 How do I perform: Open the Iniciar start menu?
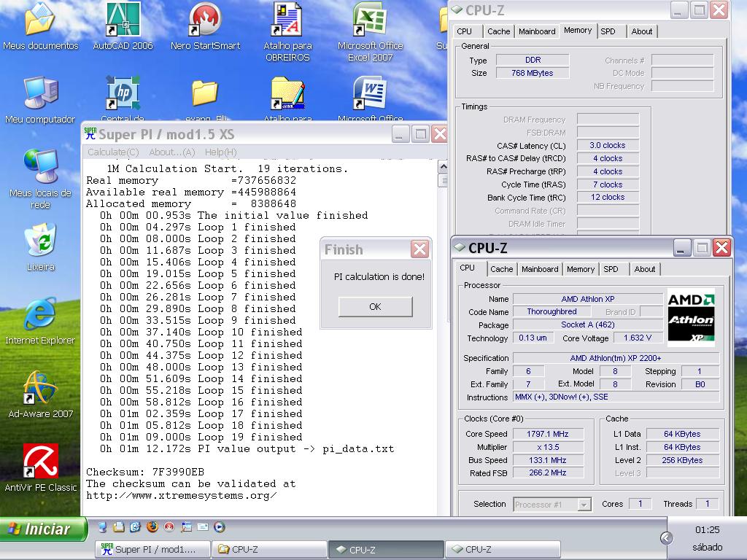point(43,529)
